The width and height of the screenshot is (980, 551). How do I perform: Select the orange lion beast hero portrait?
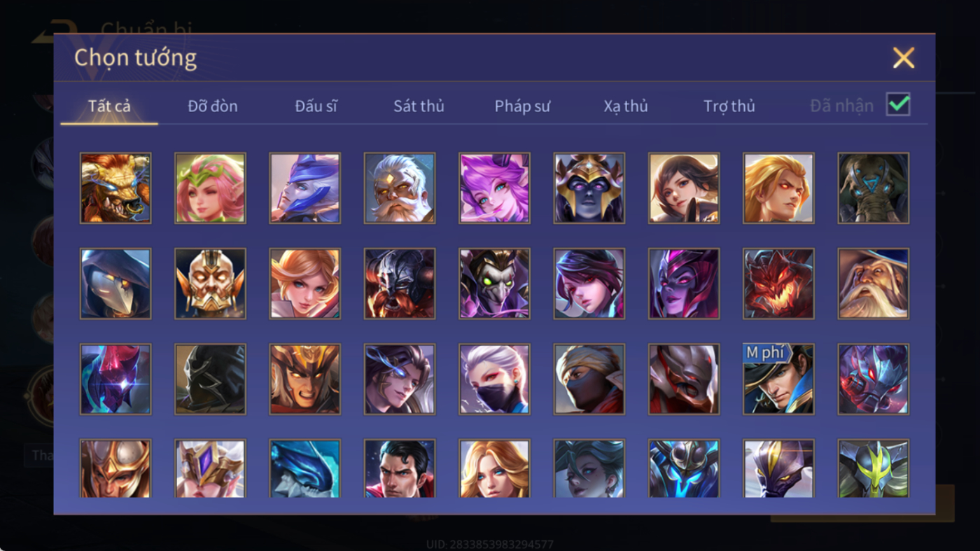pos(115,188)
